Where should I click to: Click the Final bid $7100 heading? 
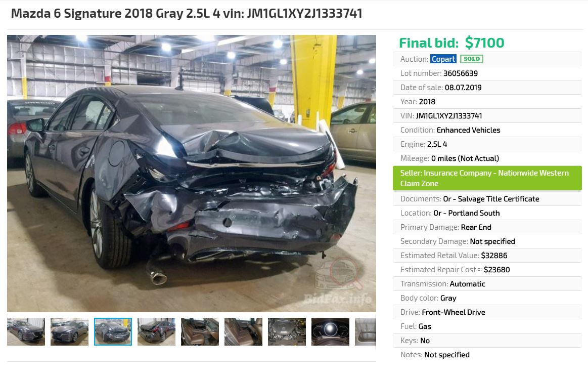click(x=451, y=43)
